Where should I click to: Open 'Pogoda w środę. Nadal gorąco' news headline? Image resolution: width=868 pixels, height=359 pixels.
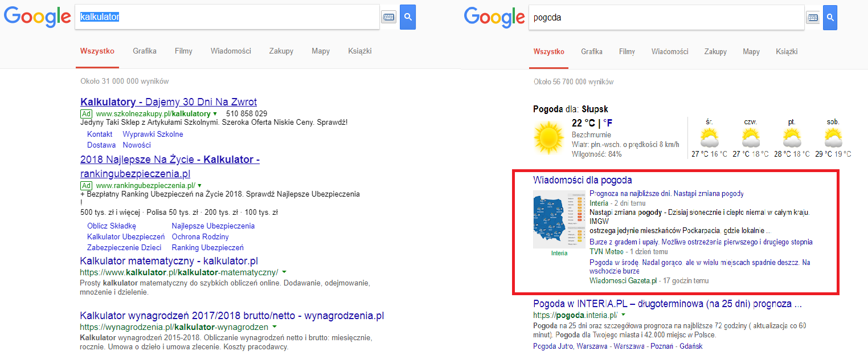[700, 267]
